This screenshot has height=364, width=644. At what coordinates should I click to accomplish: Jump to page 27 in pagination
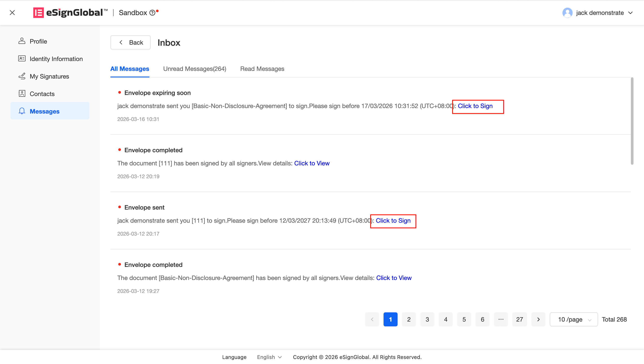[519, 319]
